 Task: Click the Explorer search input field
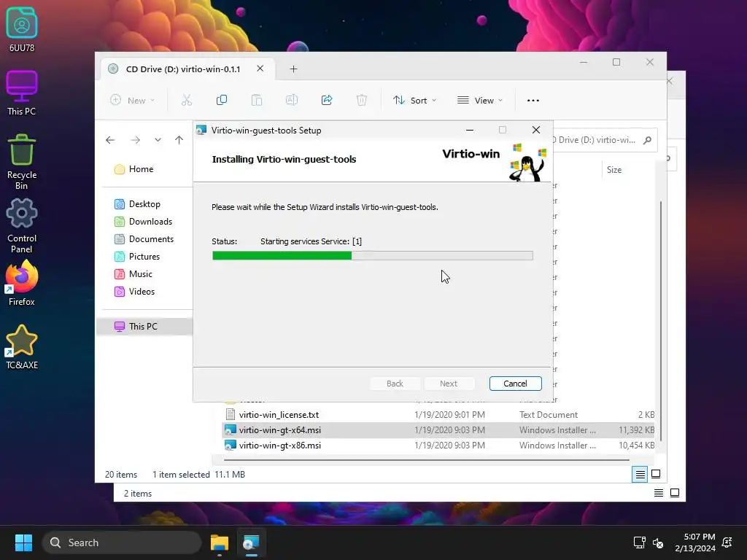pyautogui.click(x=595, y=140)
